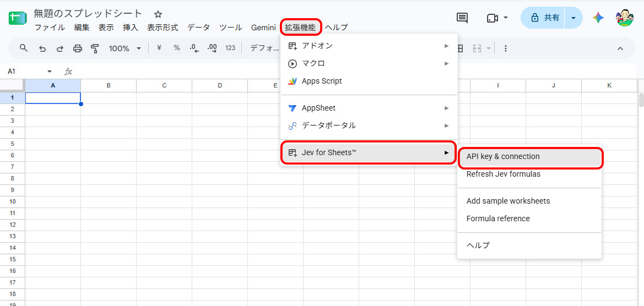
Task: Expand the AppSheet submenu
Action: point(369,108)
